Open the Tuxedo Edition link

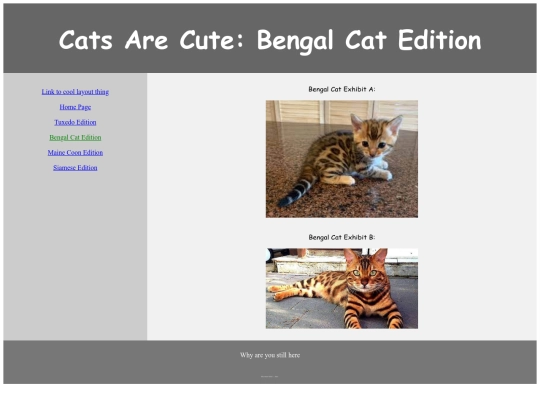click(x=75, y=122)
